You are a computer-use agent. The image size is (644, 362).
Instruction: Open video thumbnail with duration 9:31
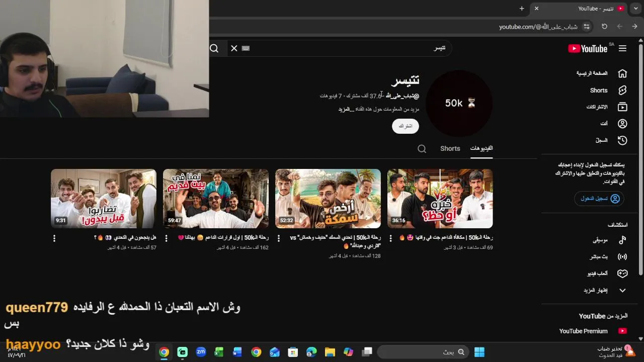click(103, 199)
